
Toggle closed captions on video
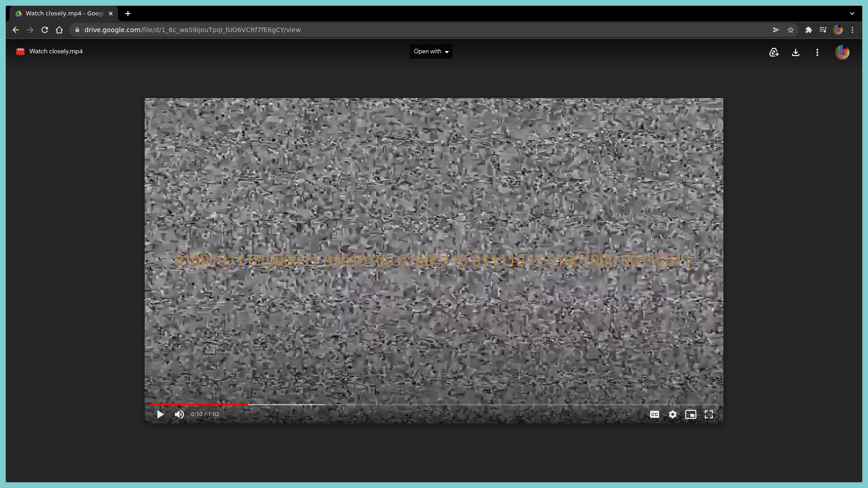tap(655, 414)
